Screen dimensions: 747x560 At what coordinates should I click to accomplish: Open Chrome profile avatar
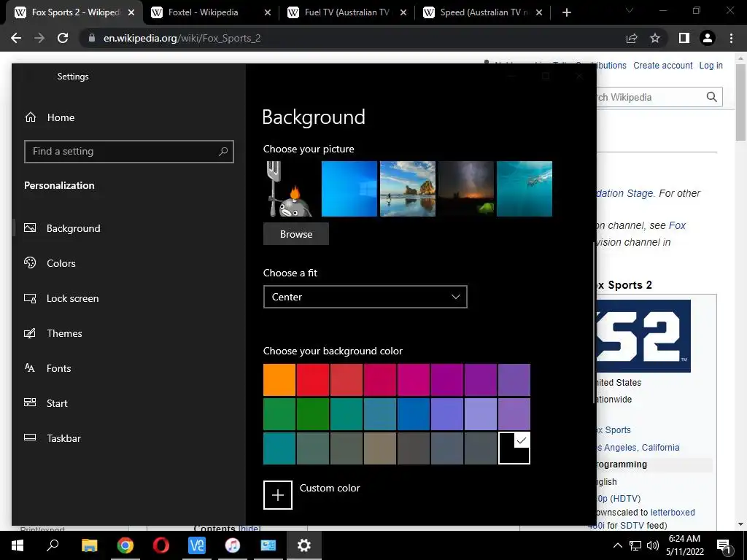tap(708, 38)
